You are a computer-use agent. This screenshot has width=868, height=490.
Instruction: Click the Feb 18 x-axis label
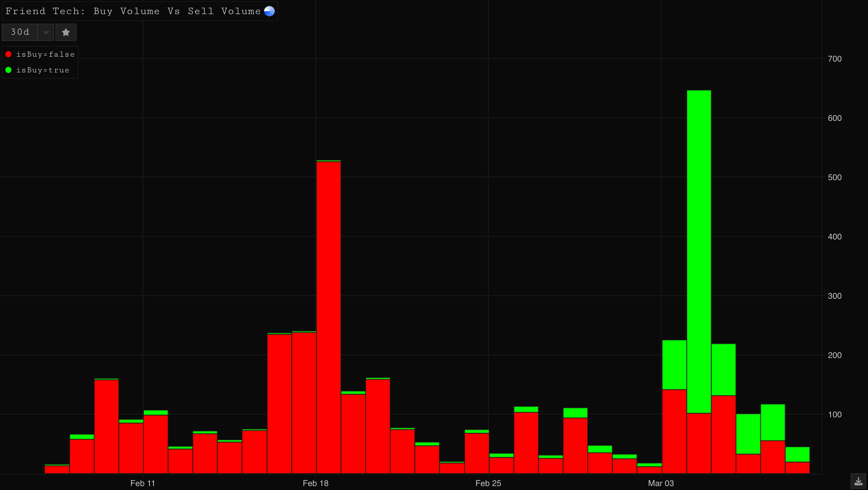click(315, 483)
